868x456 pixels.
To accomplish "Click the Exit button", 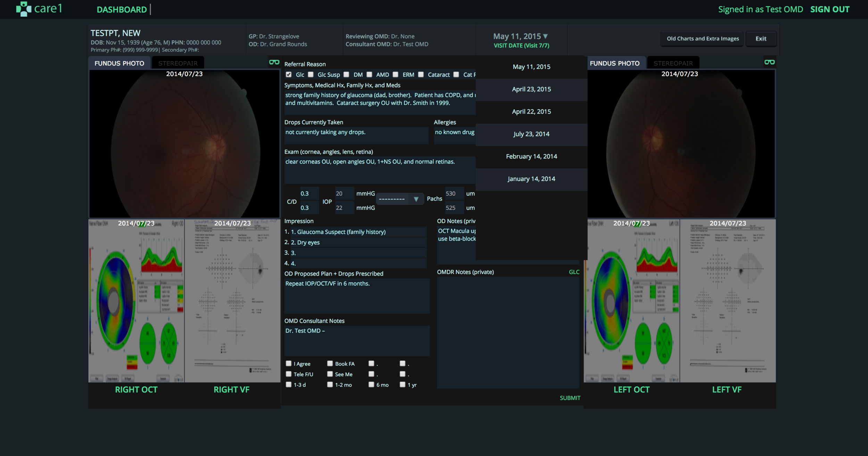I will point(761,39).
